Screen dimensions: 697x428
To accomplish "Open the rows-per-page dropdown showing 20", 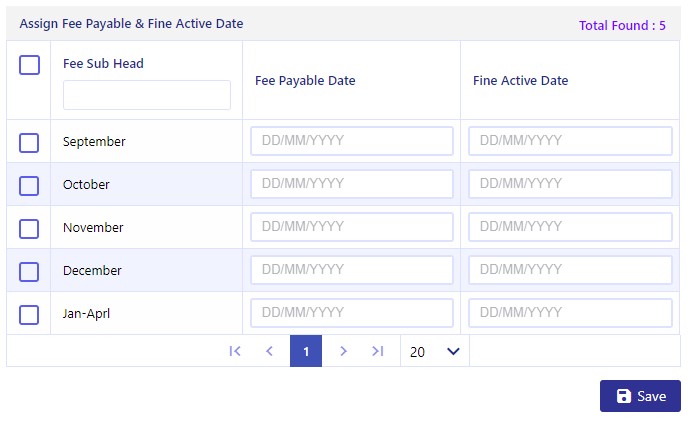I will click(x=435, y=351).
